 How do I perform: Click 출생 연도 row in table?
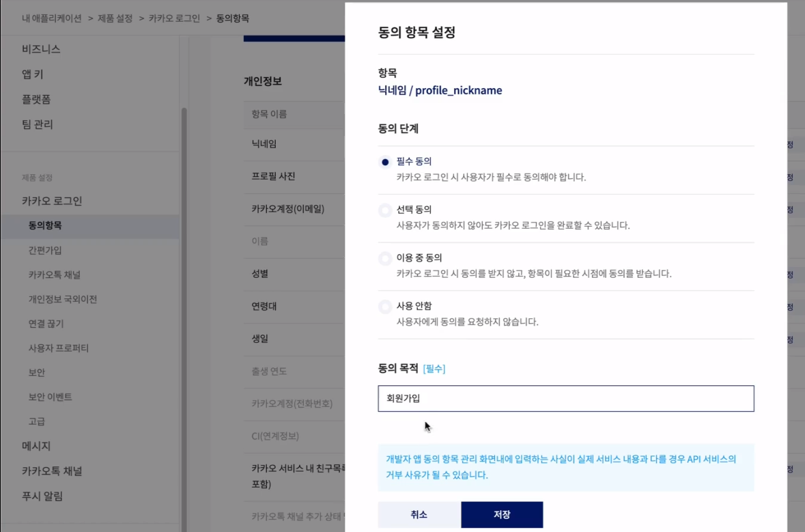point(294,371)
